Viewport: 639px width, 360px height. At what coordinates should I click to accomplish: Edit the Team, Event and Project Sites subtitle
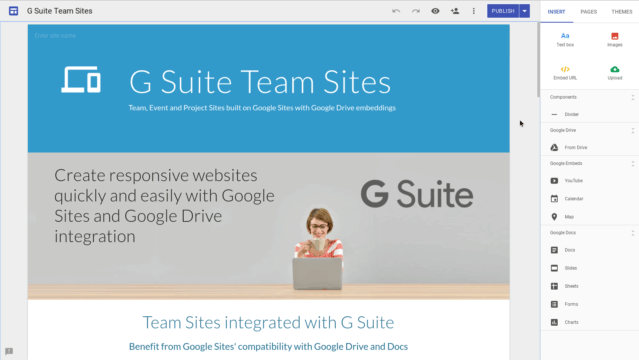pos(262,108)
